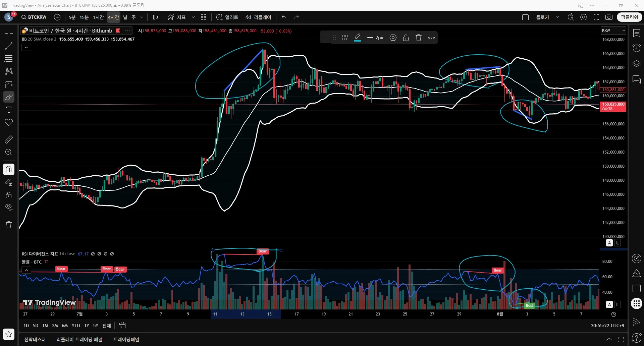The height and width of the screenshot is (346, 644).
Task: Open favorites star toolbar button
Action: (x=9, y=334)
